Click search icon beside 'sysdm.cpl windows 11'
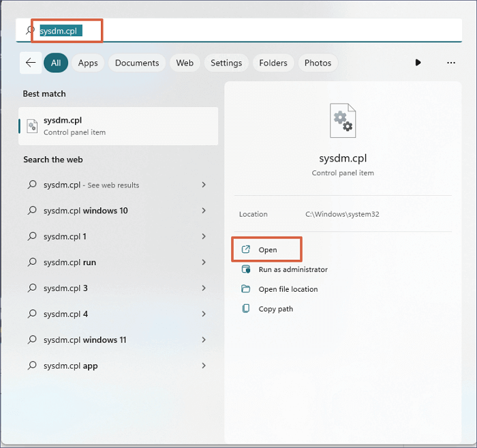 click(x=32, y=340)
